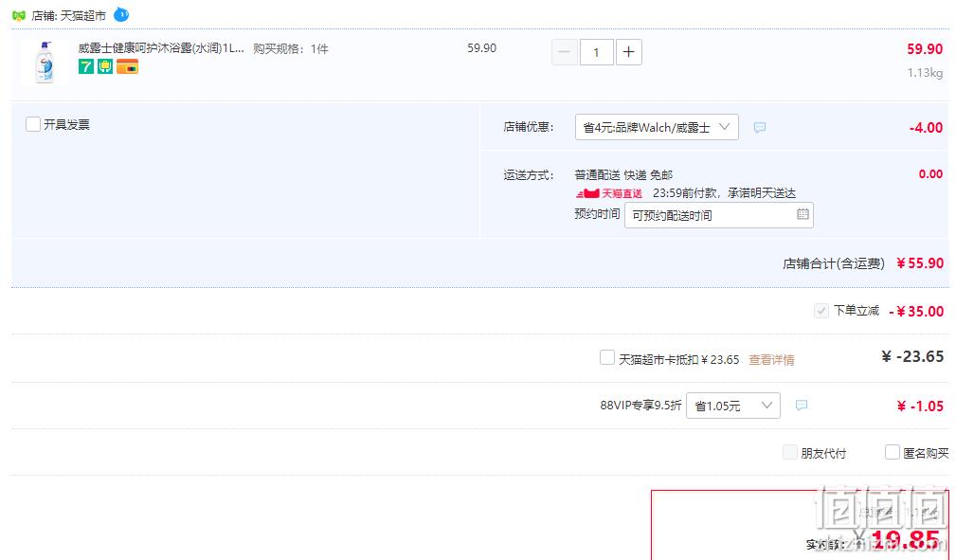Click the 天猫直送 logo
Image resolution: width=956 pixels, height=560 pixels.
609,193
